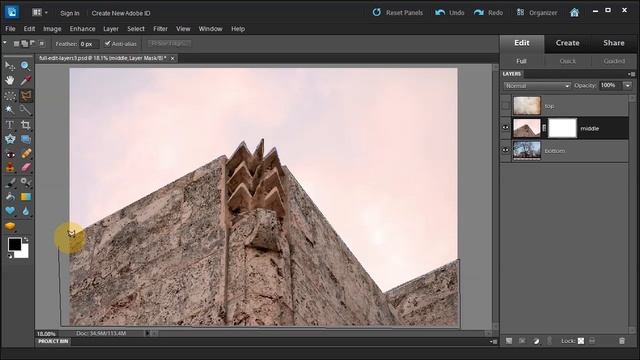
Task: Select the Hand tool
Action: [10, 80]
